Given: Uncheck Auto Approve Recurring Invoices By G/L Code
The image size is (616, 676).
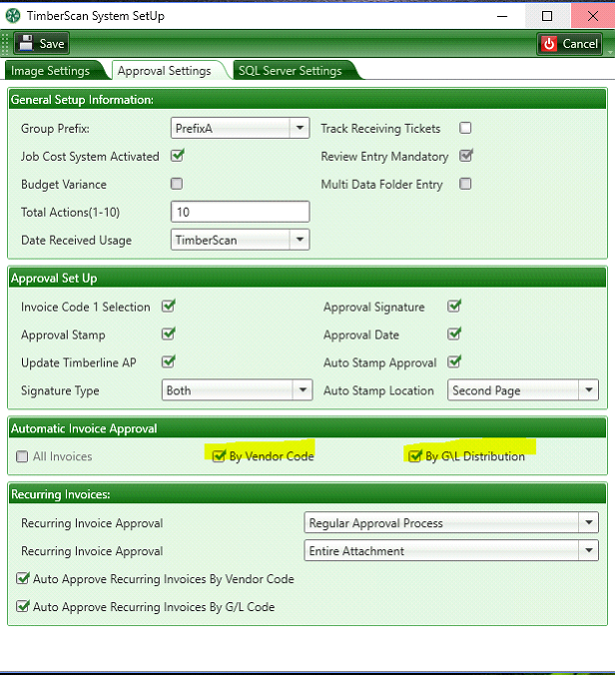Looking at the screenshot, I should (x=22, y=606).
